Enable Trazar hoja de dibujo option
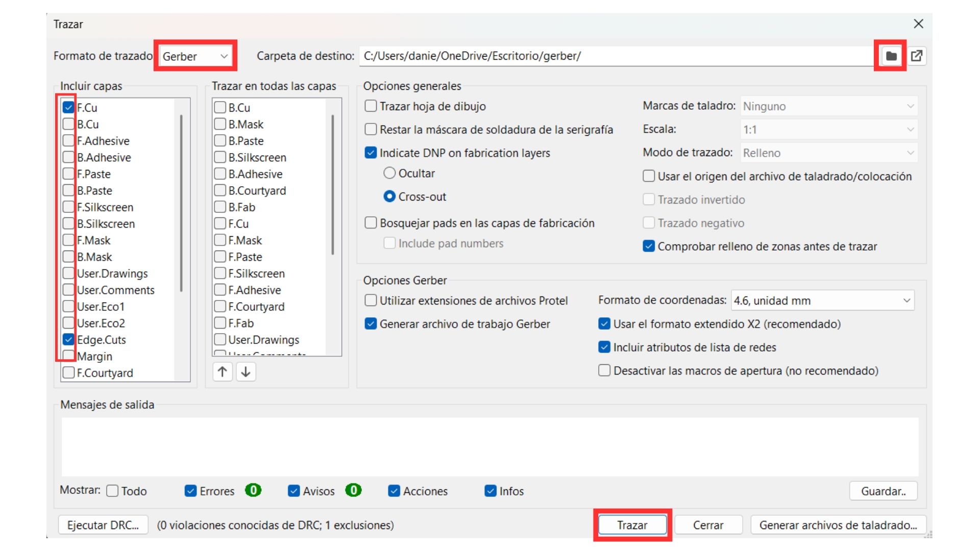The height and width of the screenshot is (551, 980). point(371,106)
